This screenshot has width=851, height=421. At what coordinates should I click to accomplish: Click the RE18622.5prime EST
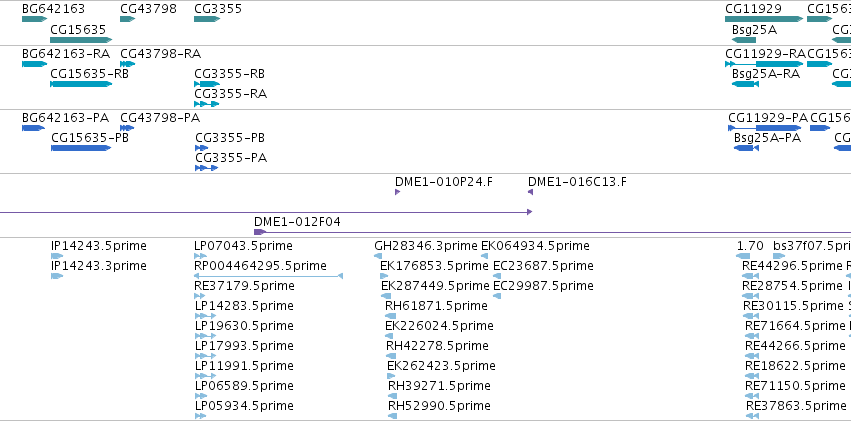click(x=752, y=377)
